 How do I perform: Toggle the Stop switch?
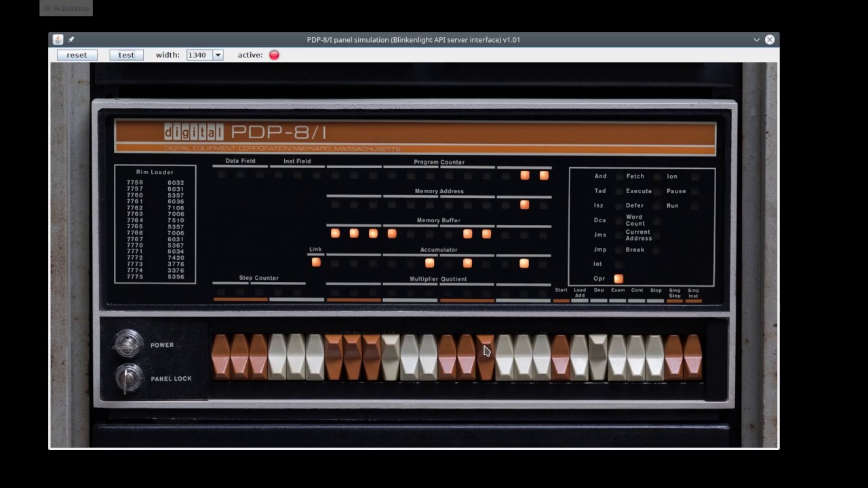[655, 357]
